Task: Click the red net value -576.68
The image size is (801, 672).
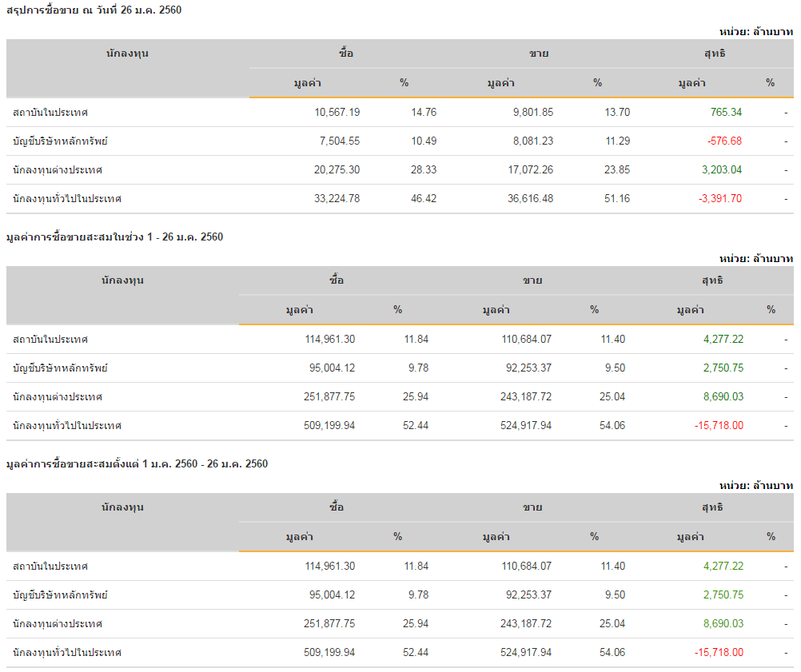Action: click(x=724, y=141)
